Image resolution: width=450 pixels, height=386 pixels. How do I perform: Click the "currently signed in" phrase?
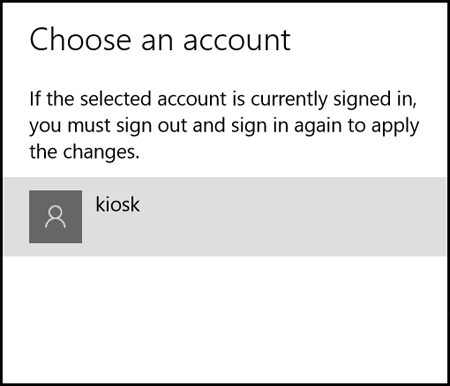coord(333,99)
